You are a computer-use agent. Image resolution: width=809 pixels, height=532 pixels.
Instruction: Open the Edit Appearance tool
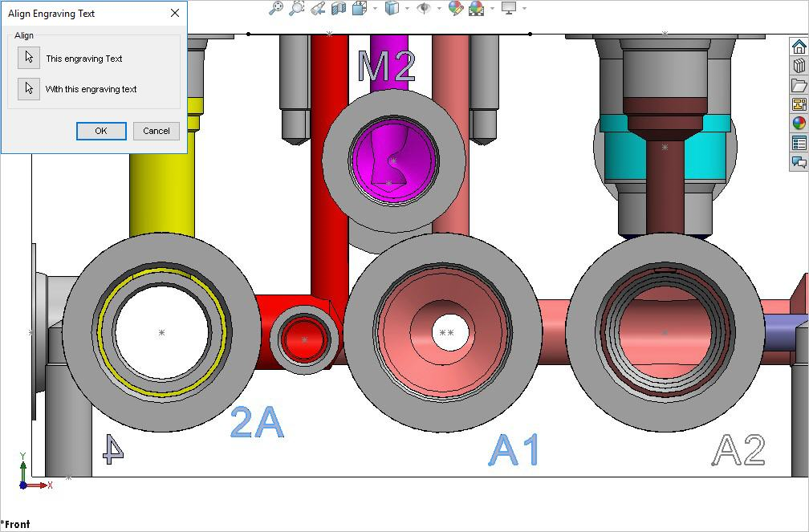pos(456,8)
